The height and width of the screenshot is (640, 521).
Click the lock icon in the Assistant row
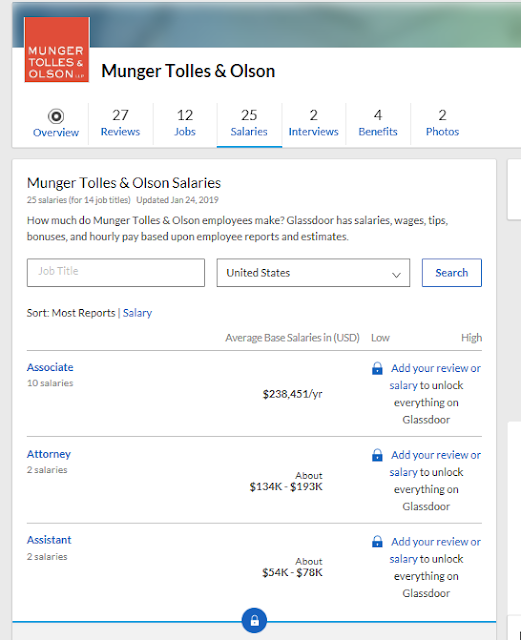coord(377,542)
